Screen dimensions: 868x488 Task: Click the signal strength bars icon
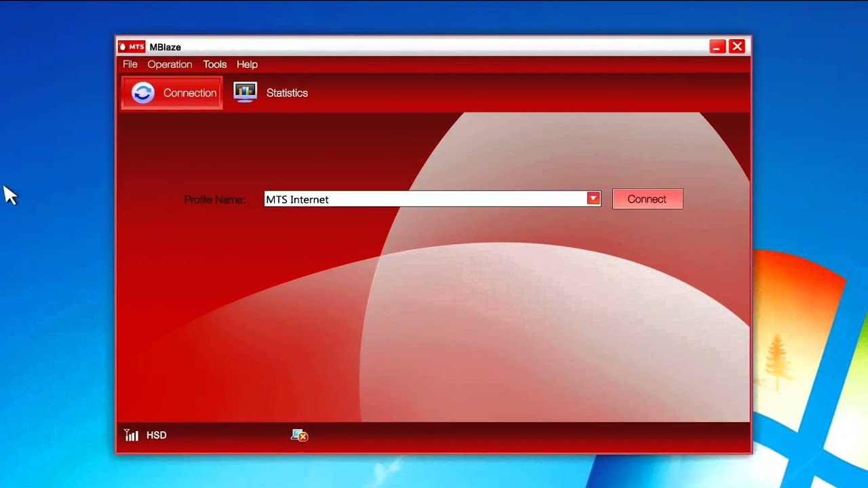131,435
